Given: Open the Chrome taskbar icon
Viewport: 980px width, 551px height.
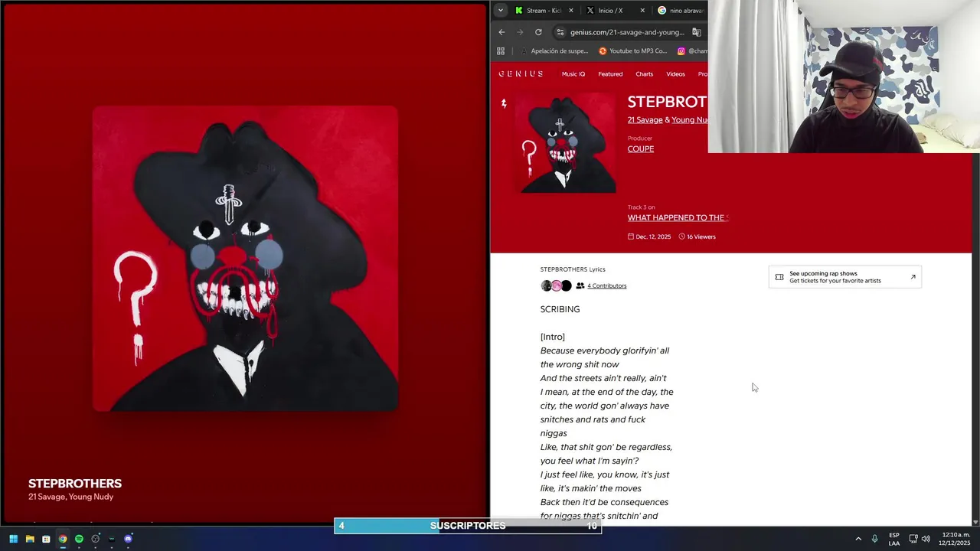Looking at the screenshot, I should pos(63,539).
